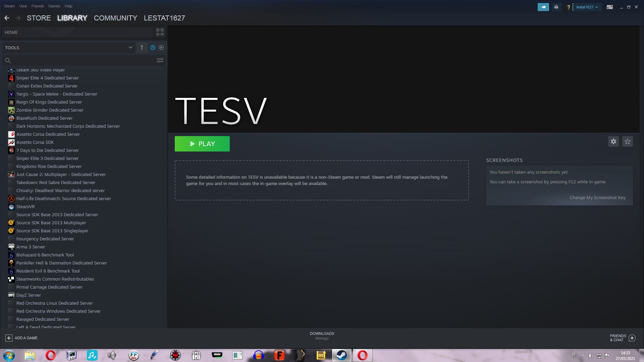Select Sniper Elite 4 Dedicated Server
This screenshot has height=362, width=644.
(x=47, y=78)
